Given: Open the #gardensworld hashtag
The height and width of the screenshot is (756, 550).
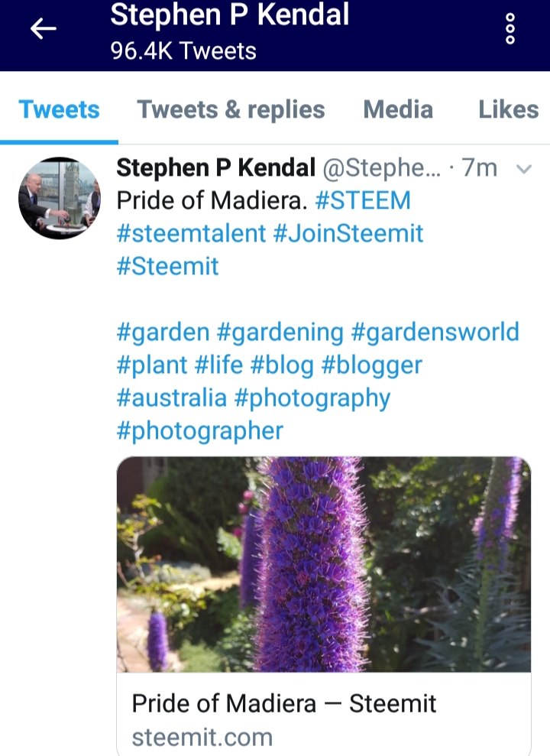Looking at the screenshot, I should tap(435, 333).
